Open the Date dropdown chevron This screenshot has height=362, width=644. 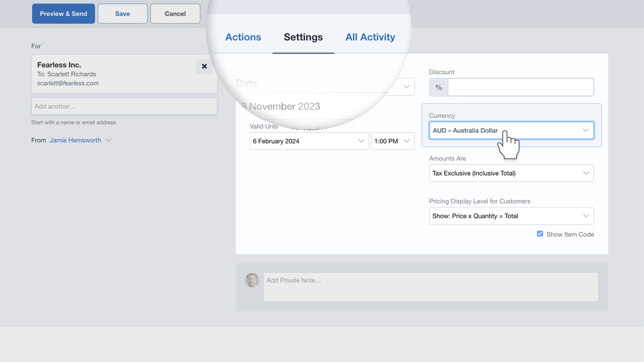point(407,87)
